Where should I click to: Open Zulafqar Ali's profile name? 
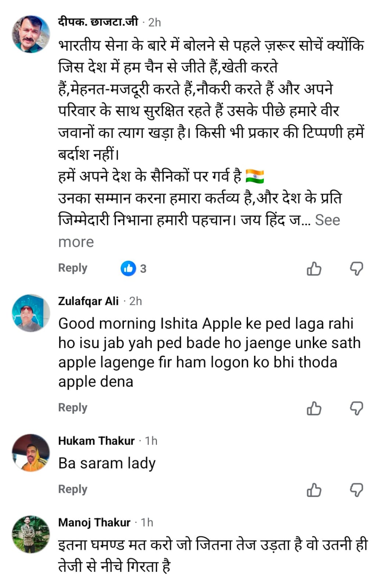click(x=88, y=301)
